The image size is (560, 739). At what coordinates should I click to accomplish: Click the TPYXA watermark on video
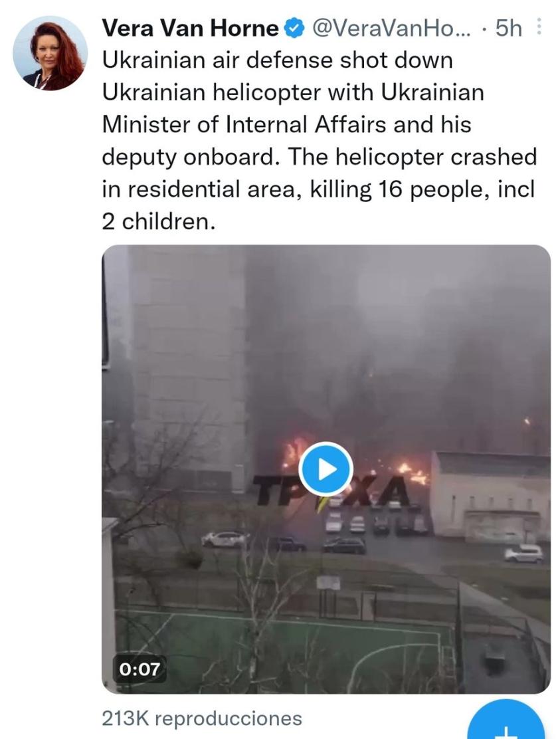click(x=329, y=491)
